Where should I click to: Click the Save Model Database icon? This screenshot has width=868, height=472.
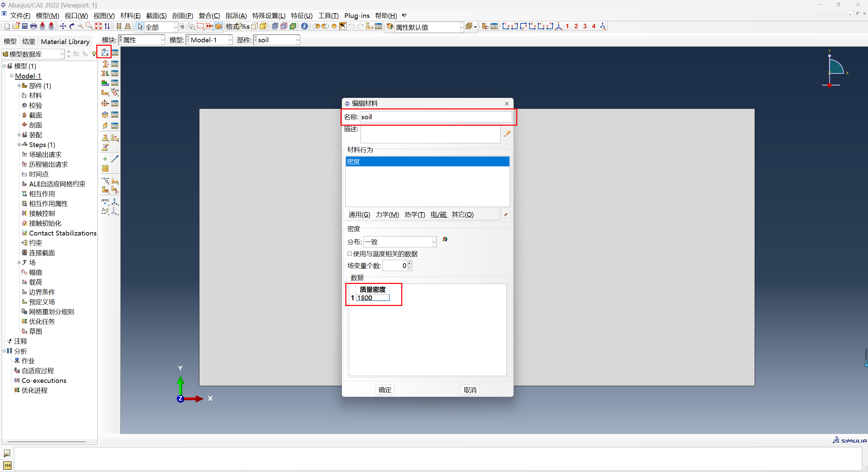(x=25, y=26)
